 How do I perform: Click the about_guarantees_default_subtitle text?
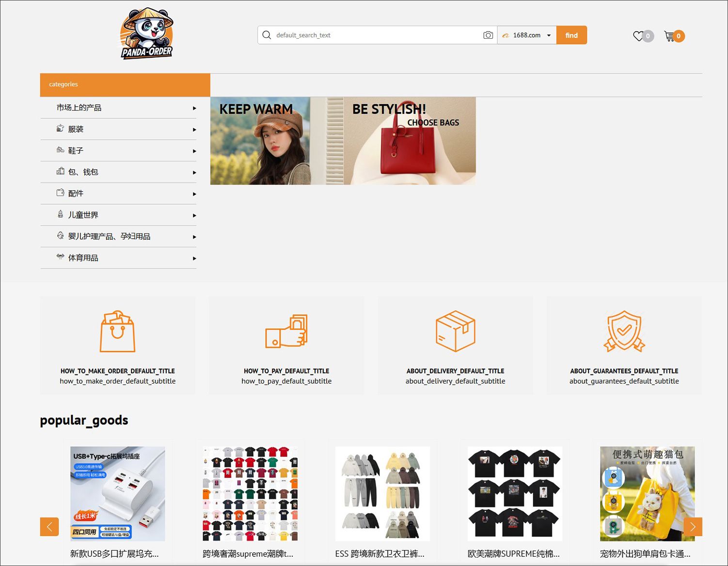tap(624, 381)
